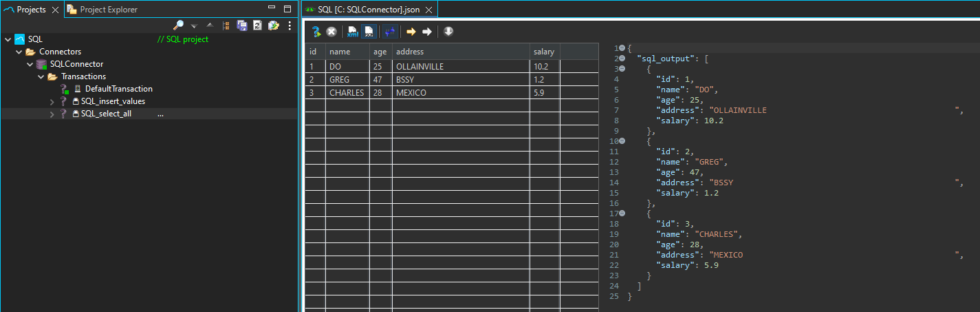Select the DO name cell

pyautogui.click(x=348, y=67)
